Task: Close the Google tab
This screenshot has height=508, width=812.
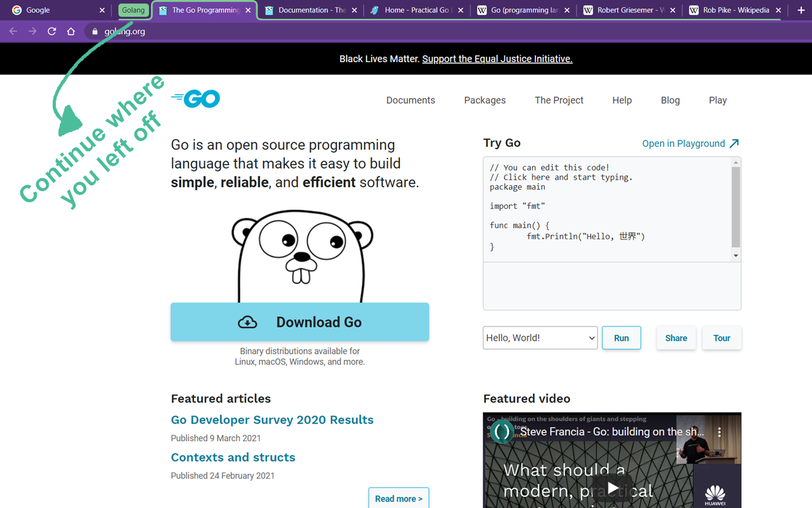Action: pyautogui.click(x=102, y=10)
